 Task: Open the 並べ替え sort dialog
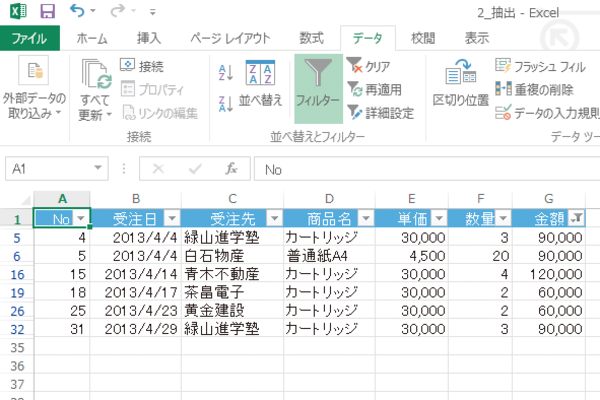[x=260, y=84]
